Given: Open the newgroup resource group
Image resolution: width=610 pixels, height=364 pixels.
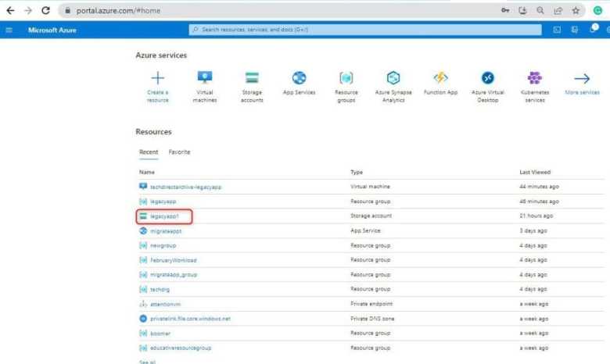Looking at the screenshot, I should pos(163,245).
